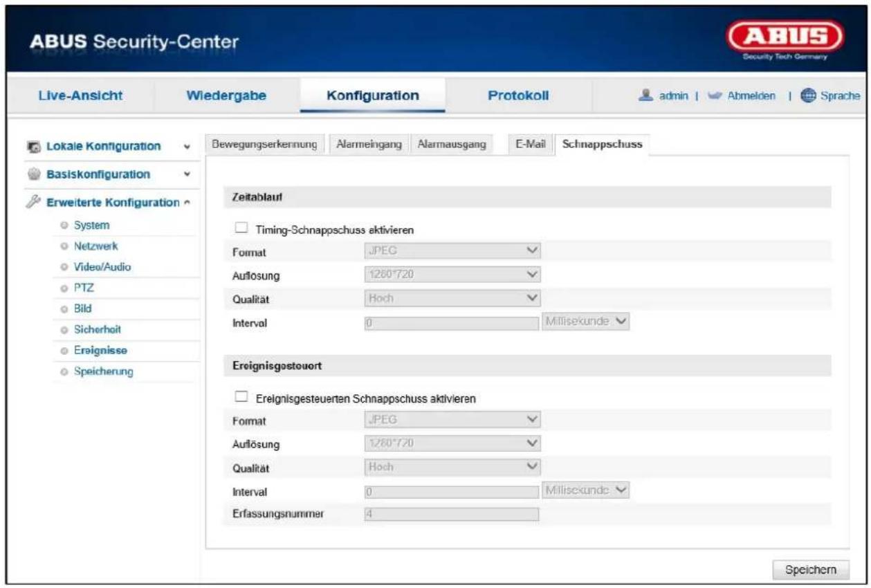Open the Zeitablauf Auflösung 1280*720 dropdown
871x588 pixels.
[451, 274]
